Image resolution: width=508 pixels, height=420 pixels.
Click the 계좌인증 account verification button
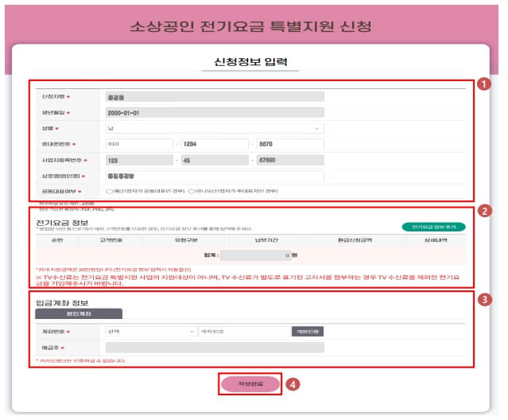click(x=308, y=332)
